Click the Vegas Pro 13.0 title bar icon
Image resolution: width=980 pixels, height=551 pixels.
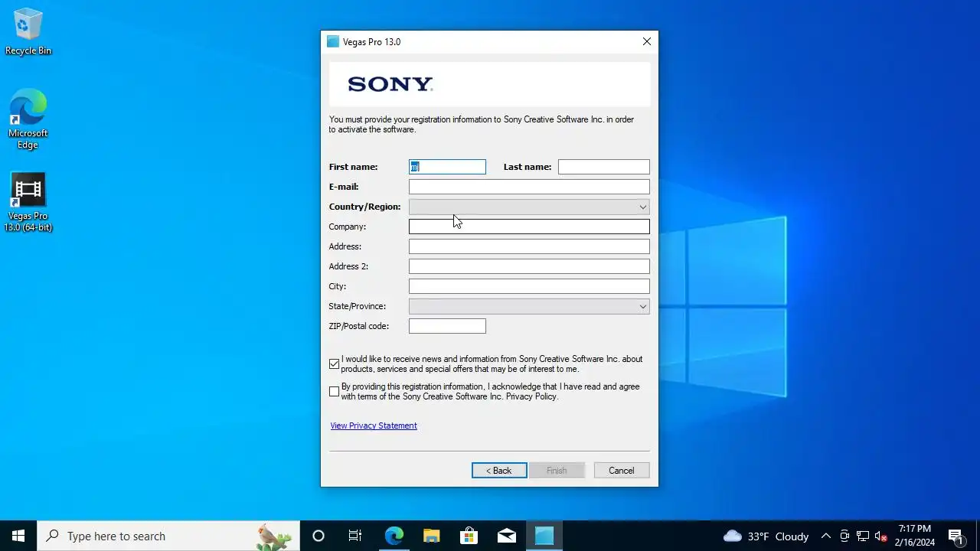[x=333, y=42]
